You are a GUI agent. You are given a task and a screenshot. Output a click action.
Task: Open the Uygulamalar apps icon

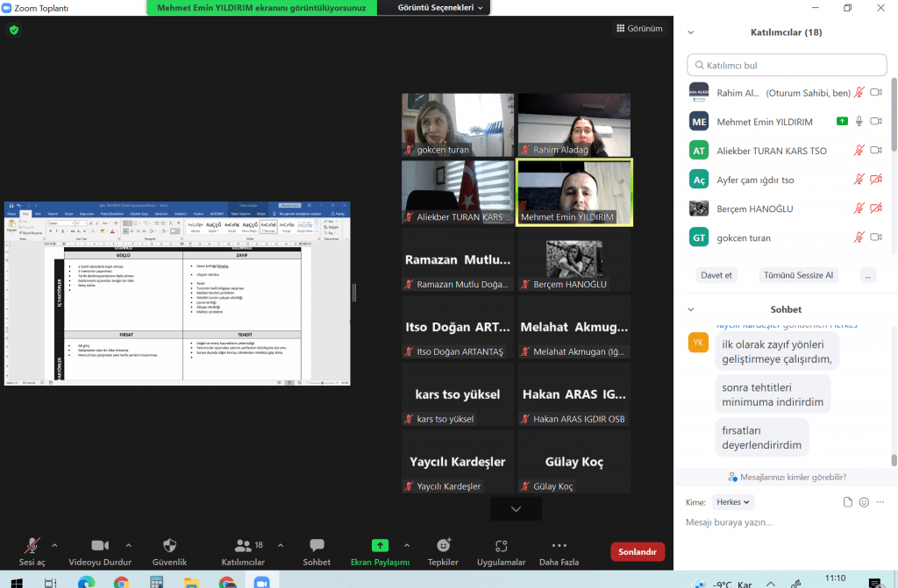coord(501,546)
